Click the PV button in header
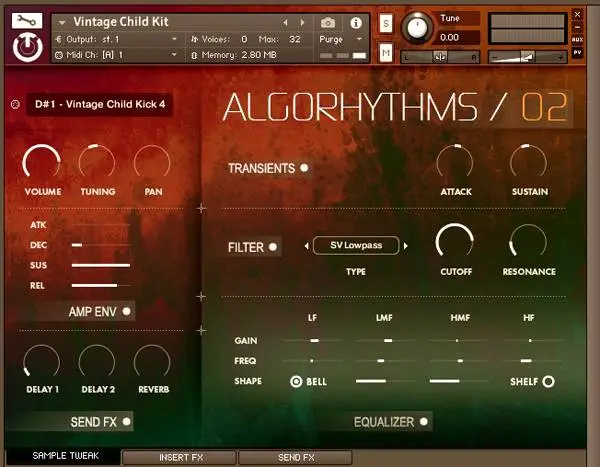 click(x=577, y=52)
